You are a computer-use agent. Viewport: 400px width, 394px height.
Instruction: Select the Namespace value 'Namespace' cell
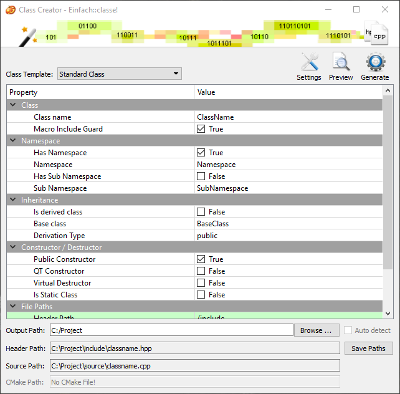[288, 164]
